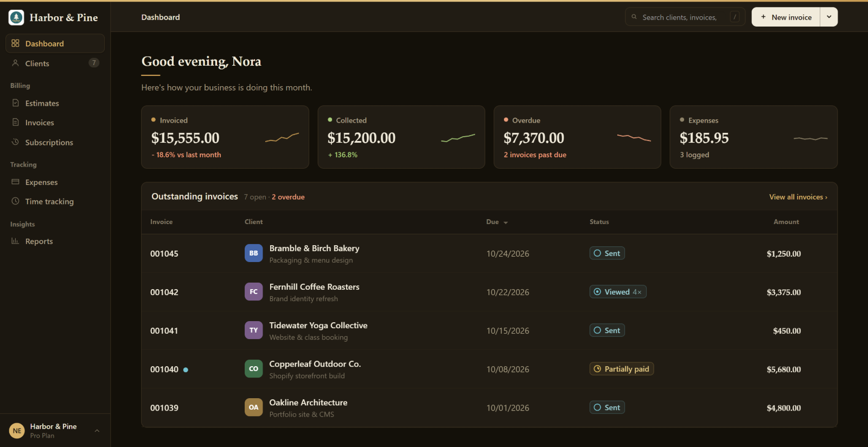868x447 pixels.
Task: Click the Time tracking clock icon
Action: tap(15, 201)
